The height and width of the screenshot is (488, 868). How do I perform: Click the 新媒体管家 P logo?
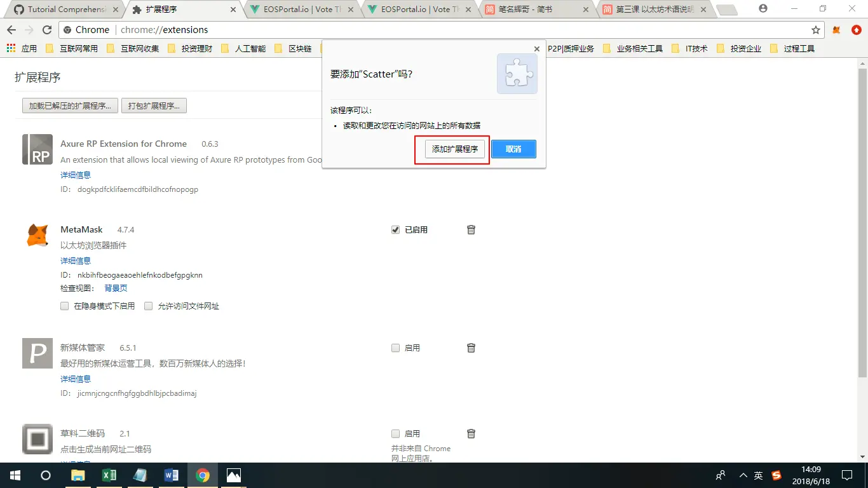coord(37,353)
